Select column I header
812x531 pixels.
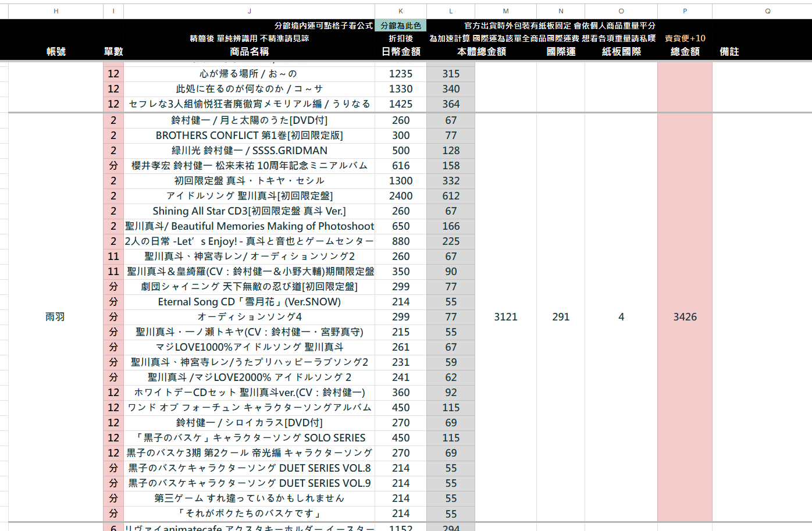coord(113,11)
